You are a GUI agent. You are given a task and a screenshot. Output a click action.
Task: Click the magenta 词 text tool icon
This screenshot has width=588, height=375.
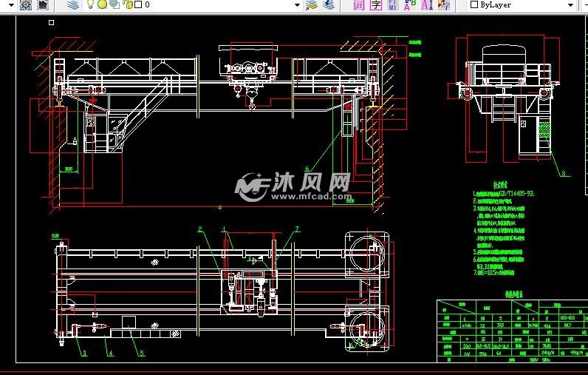[x=358, y=5]
